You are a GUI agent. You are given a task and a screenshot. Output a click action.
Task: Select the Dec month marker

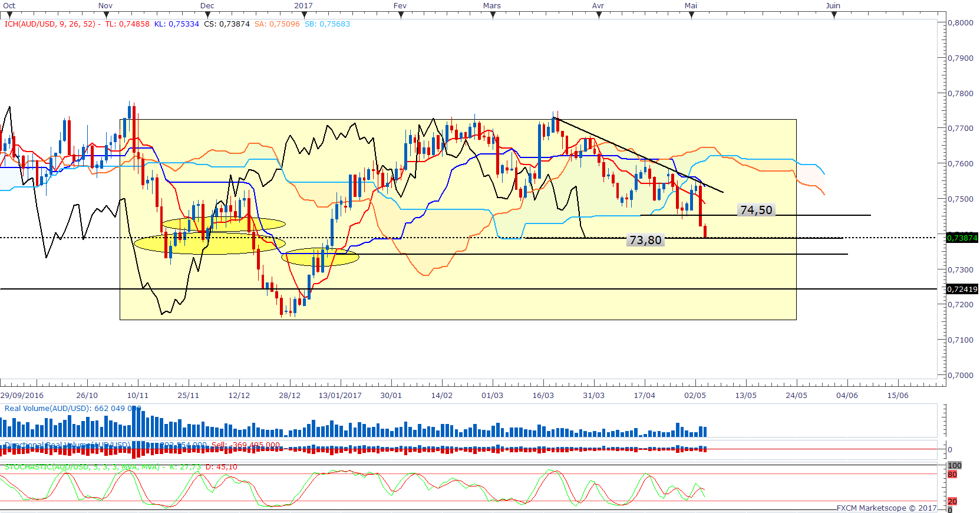207,6
